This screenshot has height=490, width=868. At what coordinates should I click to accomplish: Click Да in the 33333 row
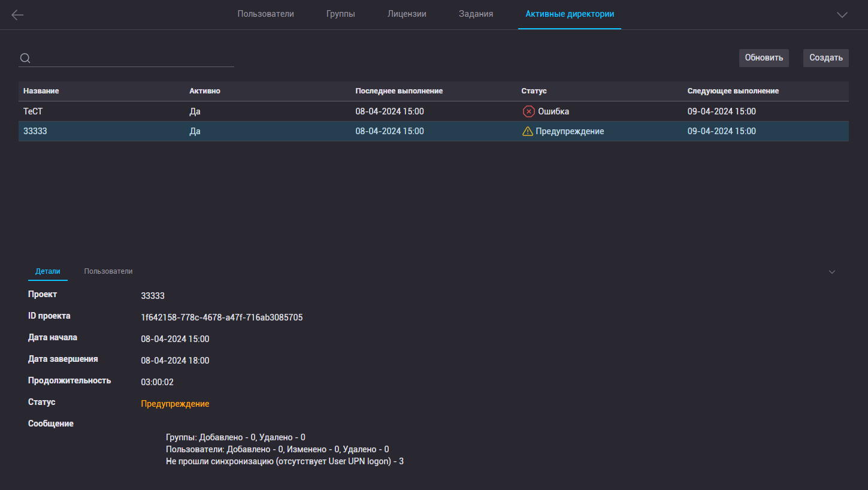195,131
